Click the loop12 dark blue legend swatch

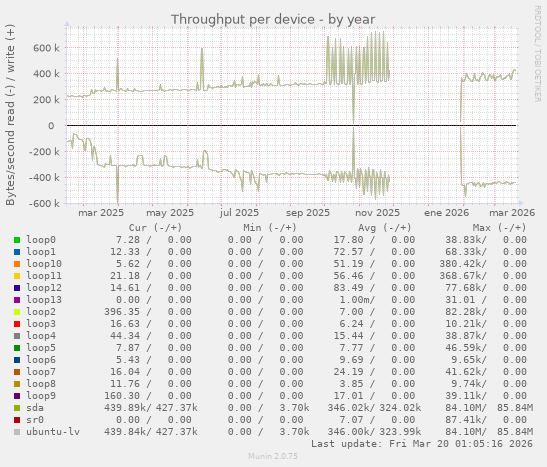click(x=17, y=288)
